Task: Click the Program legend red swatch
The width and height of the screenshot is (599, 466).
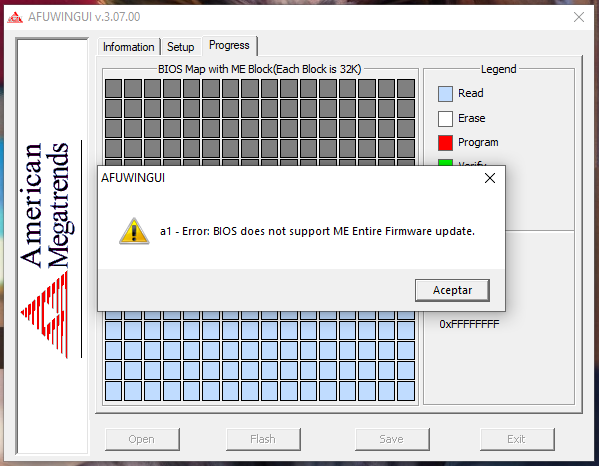Action: point(445,143)
